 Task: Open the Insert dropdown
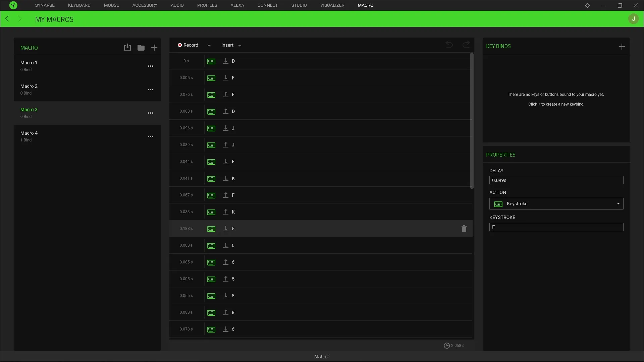[x=231, y=45]
